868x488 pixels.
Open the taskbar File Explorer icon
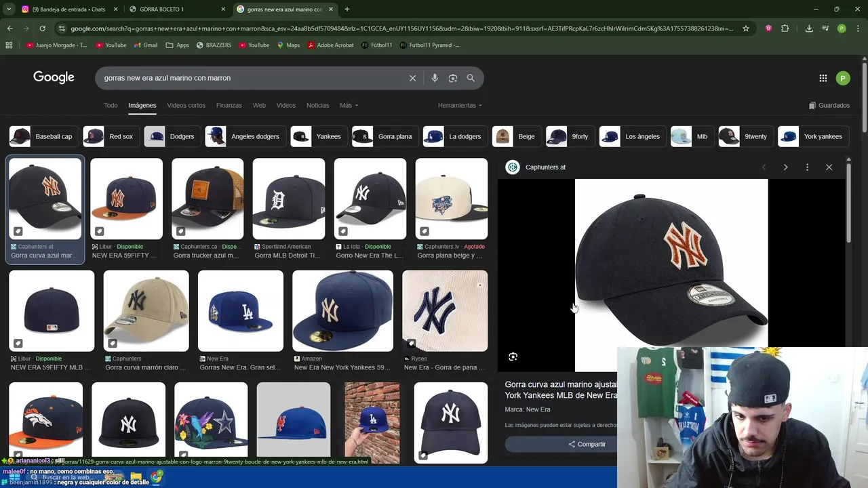point(136,477)
